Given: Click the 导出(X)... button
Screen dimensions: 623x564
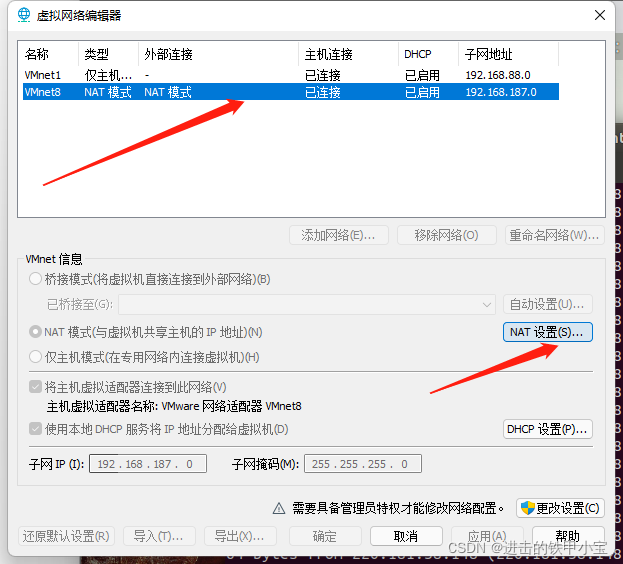Looking at the screenshot, I should (240, 537).
